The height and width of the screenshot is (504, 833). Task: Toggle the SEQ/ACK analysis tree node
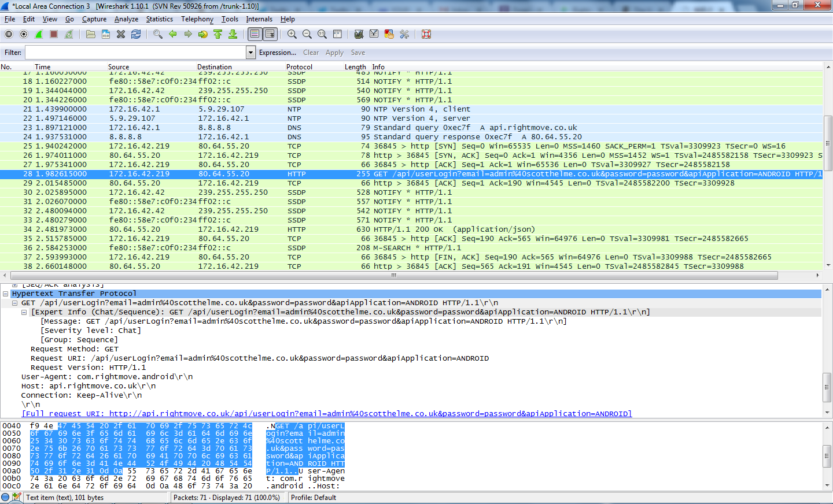pos(14,285)
